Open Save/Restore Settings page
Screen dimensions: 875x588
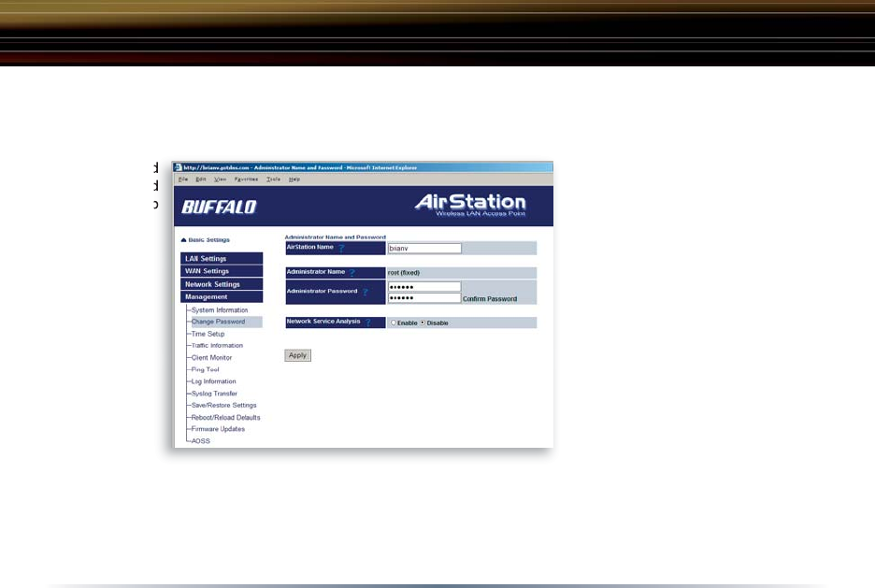tap(223, 405)
